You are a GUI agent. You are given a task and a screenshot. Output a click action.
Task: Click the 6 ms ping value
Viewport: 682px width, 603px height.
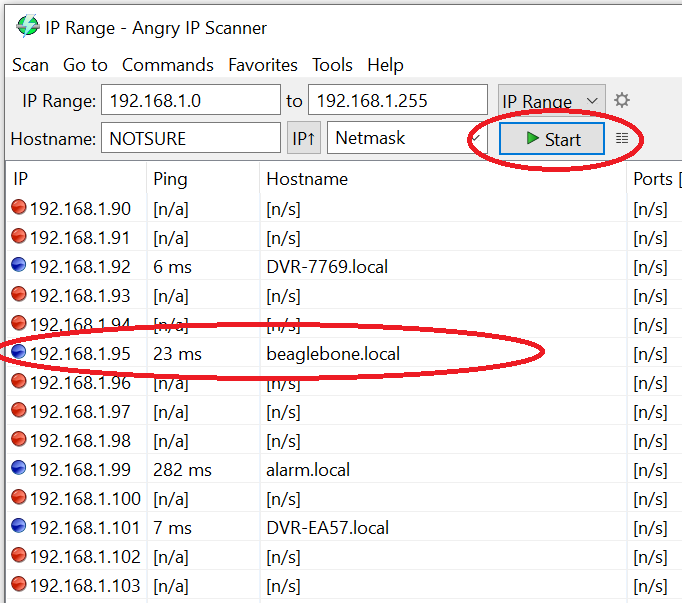pos(172,267)
